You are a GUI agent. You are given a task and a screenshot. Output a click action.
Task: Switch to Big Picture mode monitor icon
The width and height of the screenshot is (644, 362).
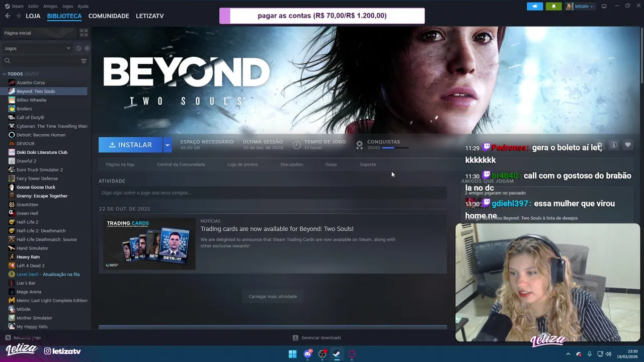(604, 6)
